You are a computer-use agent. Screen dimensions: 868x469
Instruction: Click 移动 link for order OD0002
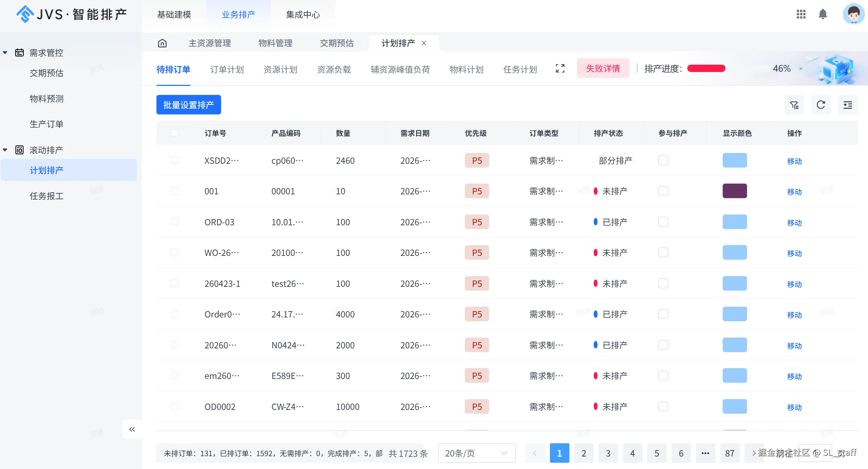point(794,407)
